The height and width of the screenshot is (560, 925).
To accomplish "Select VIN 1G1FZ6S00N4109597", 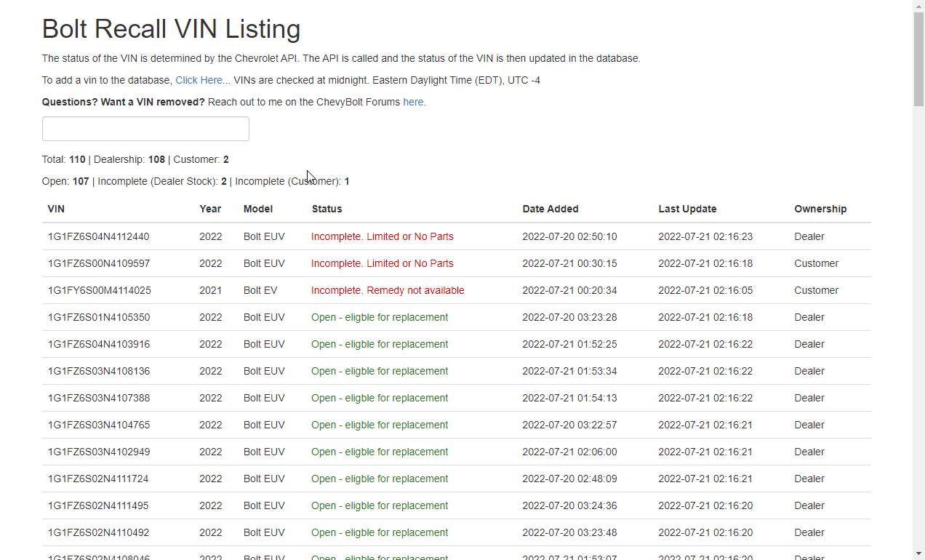I will click(x=99, y=263).
